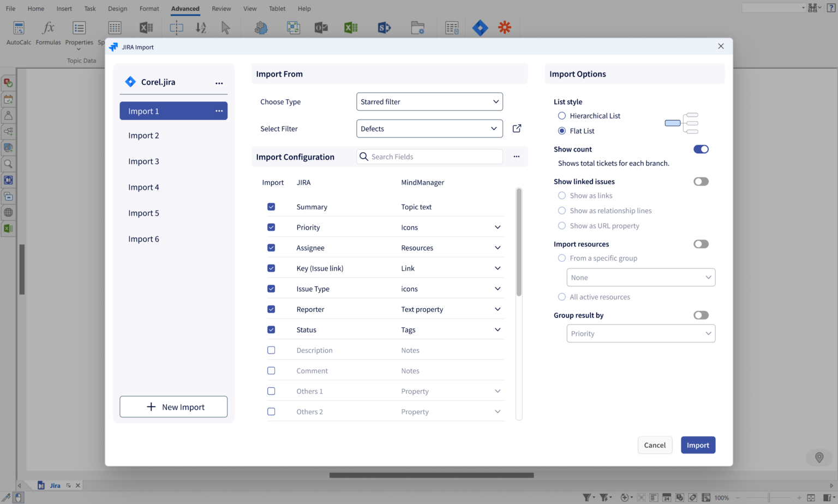The height and width of the screenshot is (504, 838).
Task: Open the Review menu
Action: tap(221, 9)
